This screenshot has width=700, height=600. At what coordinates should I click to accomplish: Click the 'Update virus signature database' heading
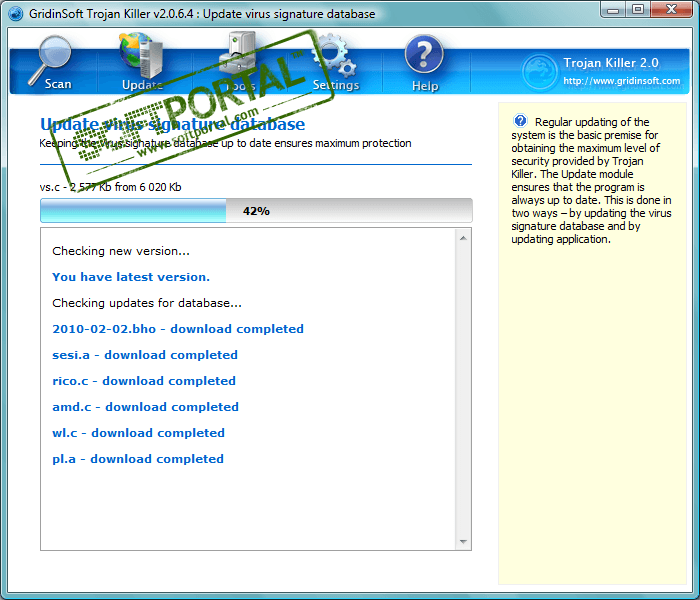[x=172, y=124]
